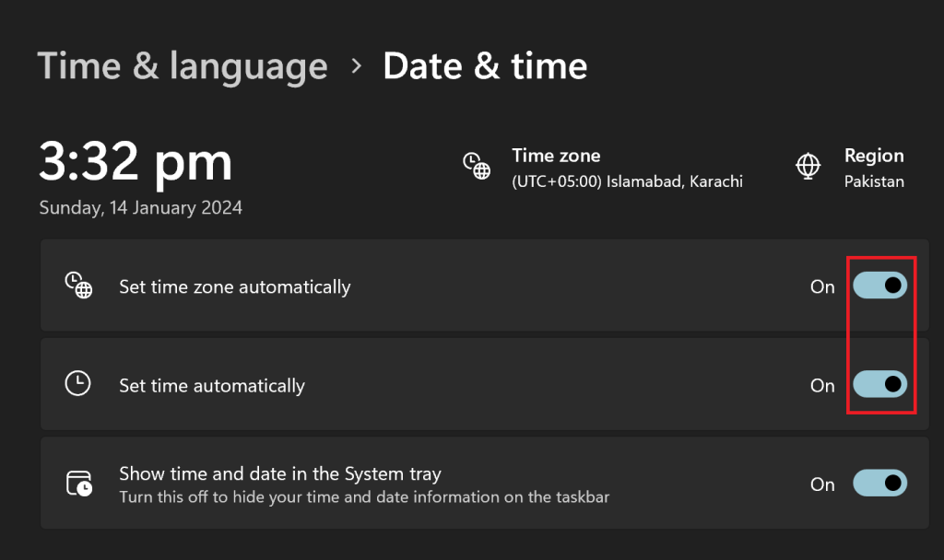Viewport: 944px width, 560px height.
Task: Click the breadcrumb chevron arrow
Action: (x=356, y=66)
